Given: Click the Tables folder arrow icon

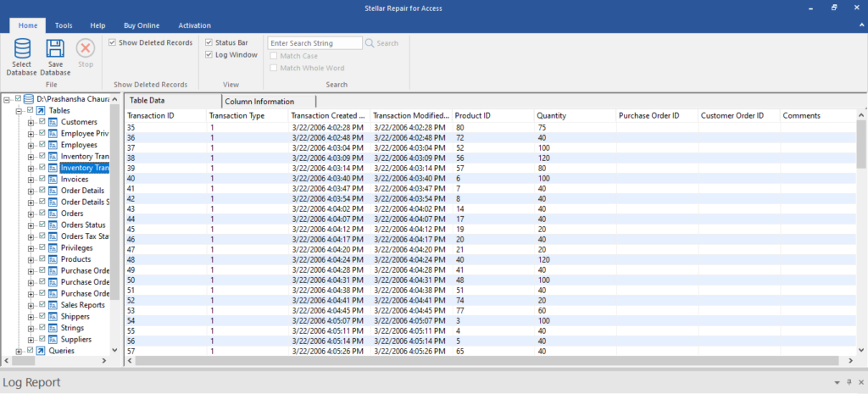Looking at the screenshot, I should click(41, 111).
